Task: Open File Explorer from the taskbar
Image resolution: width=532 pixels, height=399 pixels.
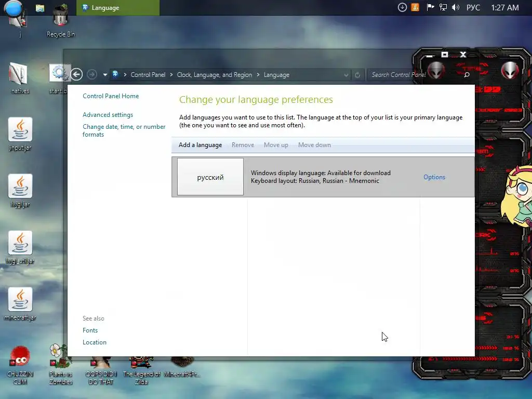Action: tap(40, 8)
